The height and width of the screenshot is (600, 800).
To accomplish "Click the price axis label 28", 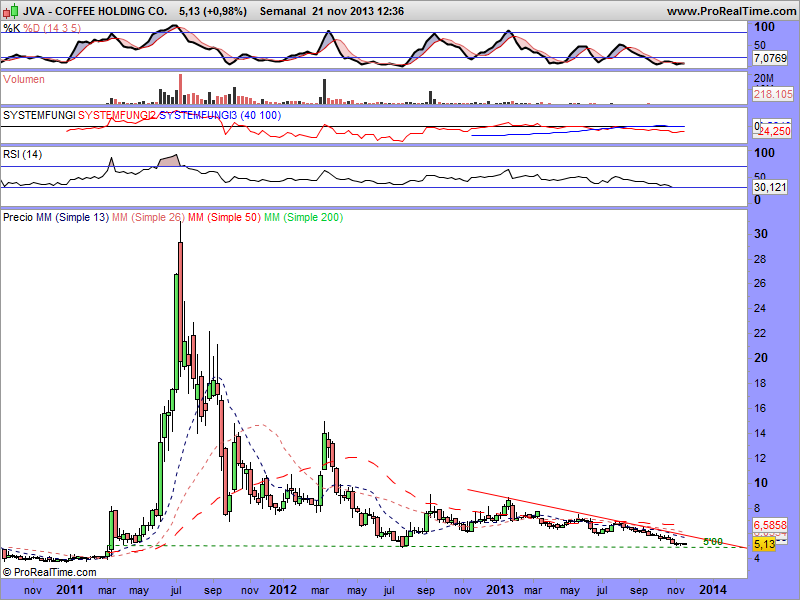I will click(x=760, y=259).
